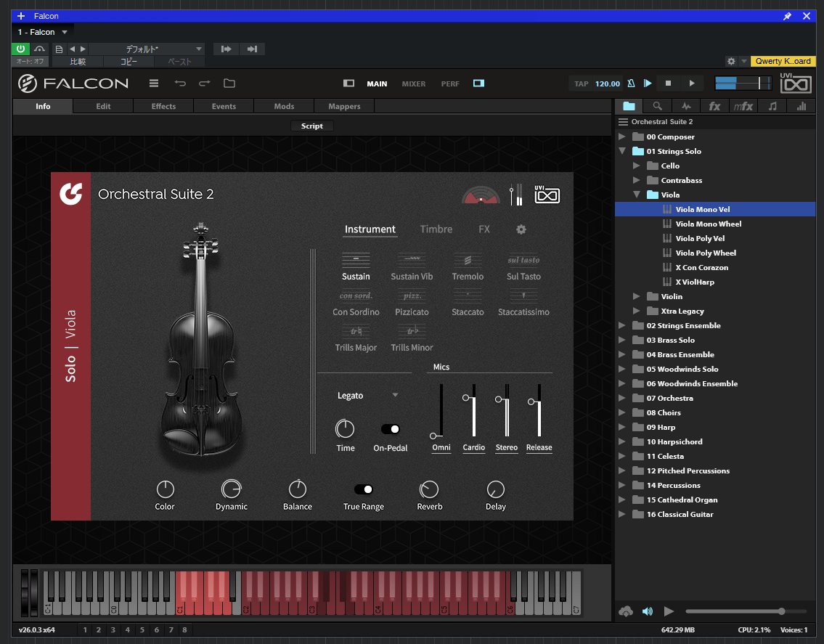Open the search magnifier tab in browser
The width and height of the screenshot is (824, 644).
tap(658, 106)
